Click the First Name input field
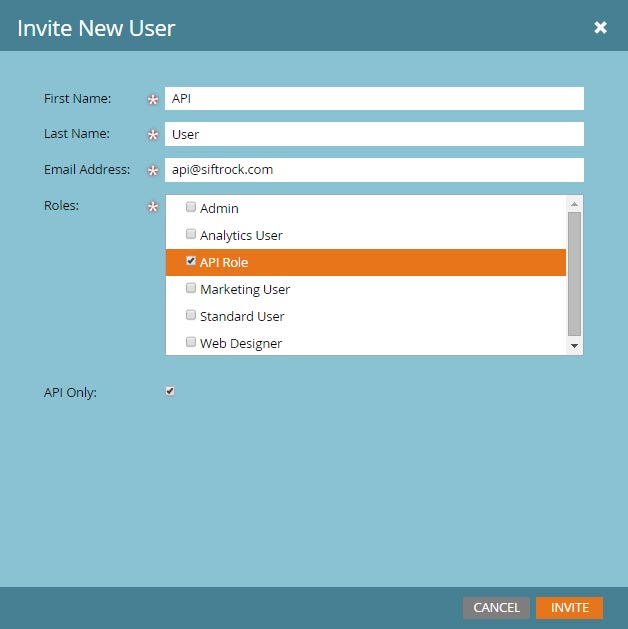This screenshot has height=629, width=628. (x=374, y=99)
